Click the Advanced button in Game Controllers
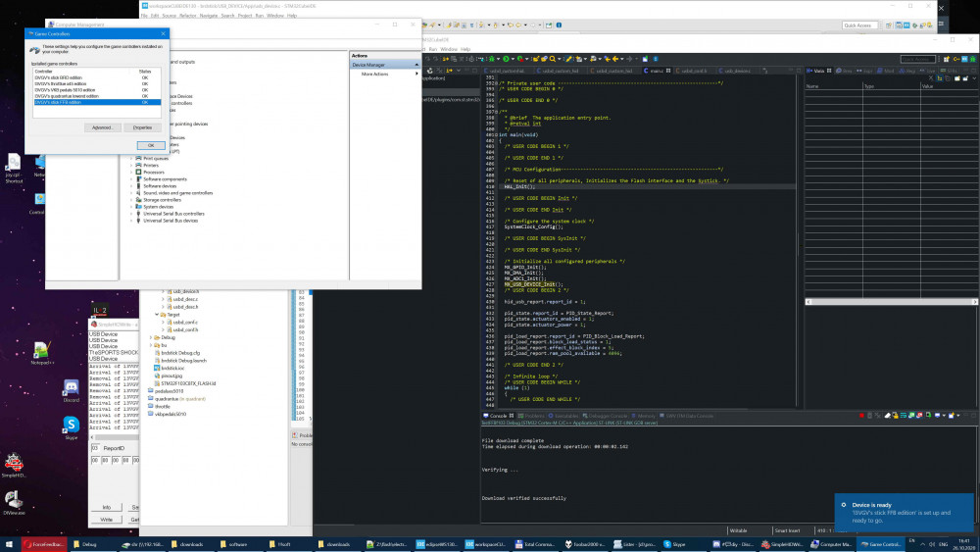This screenshot has height=552, width=980. coord(101,127)
